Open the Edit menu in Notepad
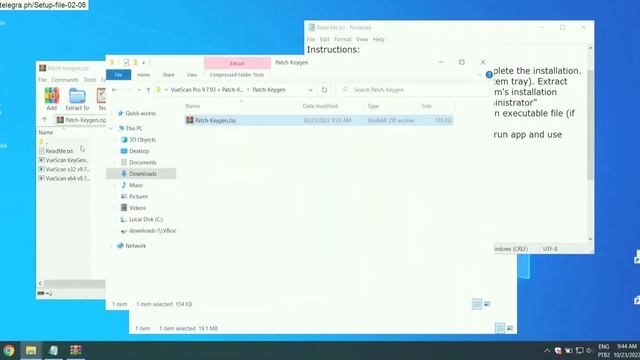This screenshot has width=640, height=360. pyautogui.click(x=324, y=39)
